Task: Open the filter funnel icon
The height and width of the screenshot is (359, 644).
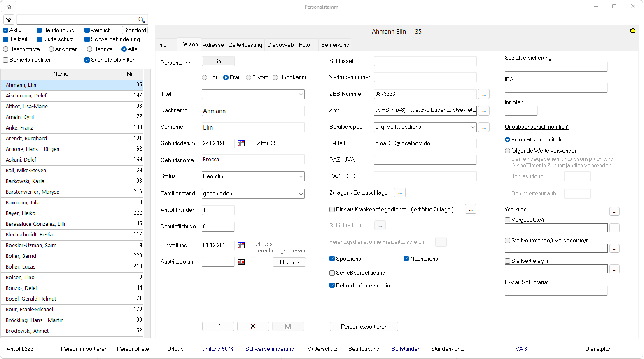Action: (x=9, y=20)
